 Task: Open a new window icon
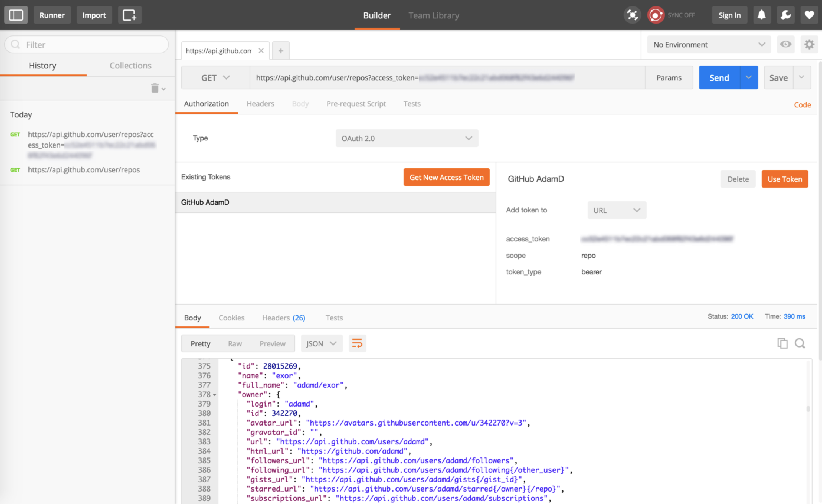click(130, 15)
